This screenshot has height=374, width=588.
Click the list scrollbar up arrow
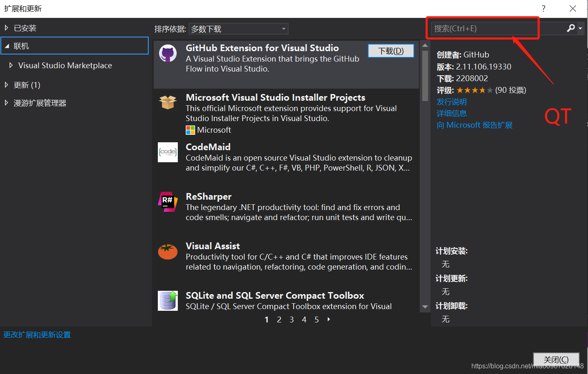pos(425,45)
